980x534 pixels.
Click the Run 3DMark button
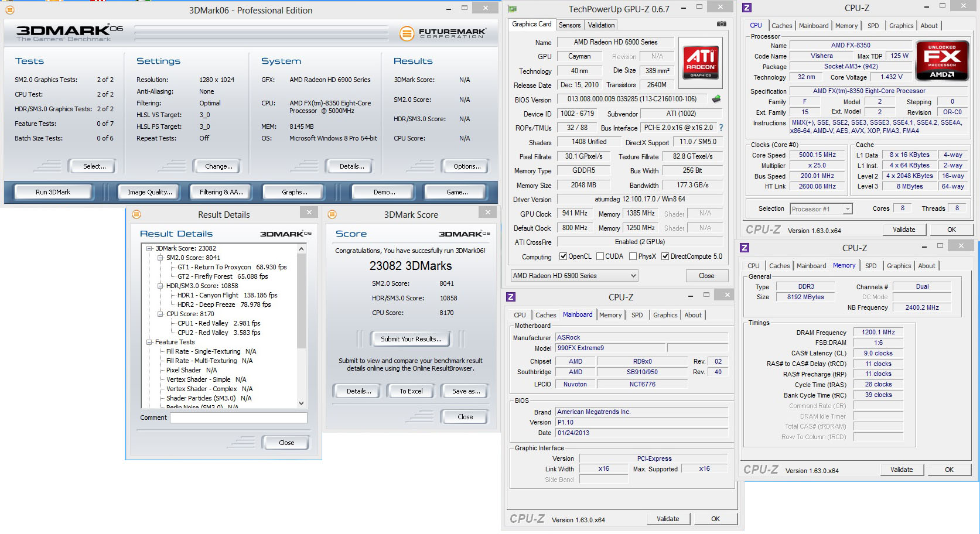click(53, 192)
